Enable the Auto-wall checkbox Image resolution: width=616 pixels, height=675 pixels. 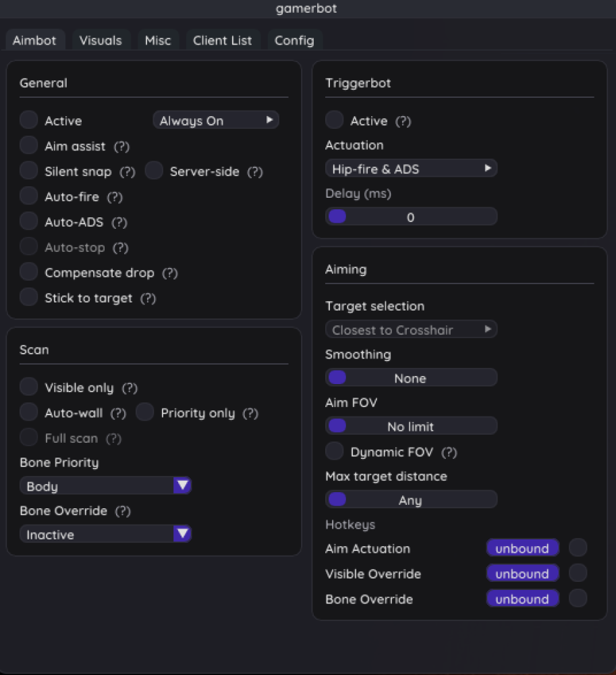[x=28, y=412]
